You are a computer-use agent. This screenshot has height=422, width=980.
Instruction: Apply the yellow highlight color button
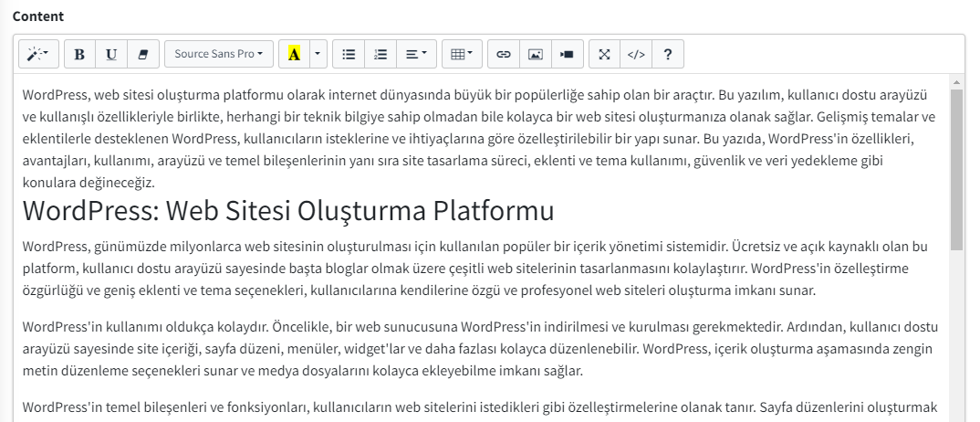[x=295, y=55]
